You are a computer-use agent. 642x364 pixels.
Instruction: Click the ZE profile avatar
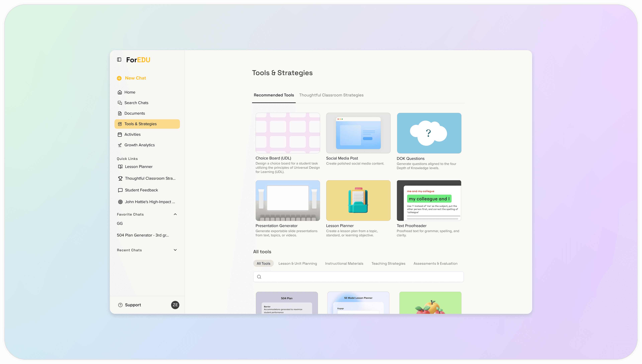pos(175,305)
